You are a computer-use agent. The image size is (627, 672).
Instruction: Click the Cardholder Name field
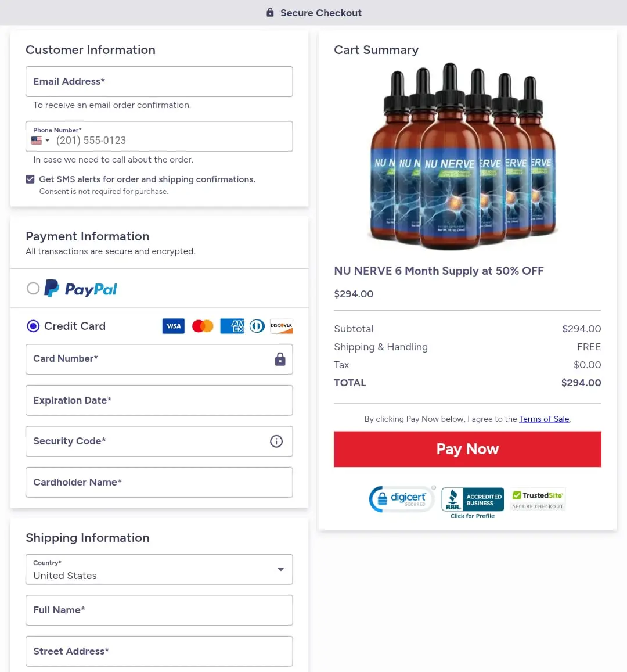pyautogui.click(x=159, y=482)
